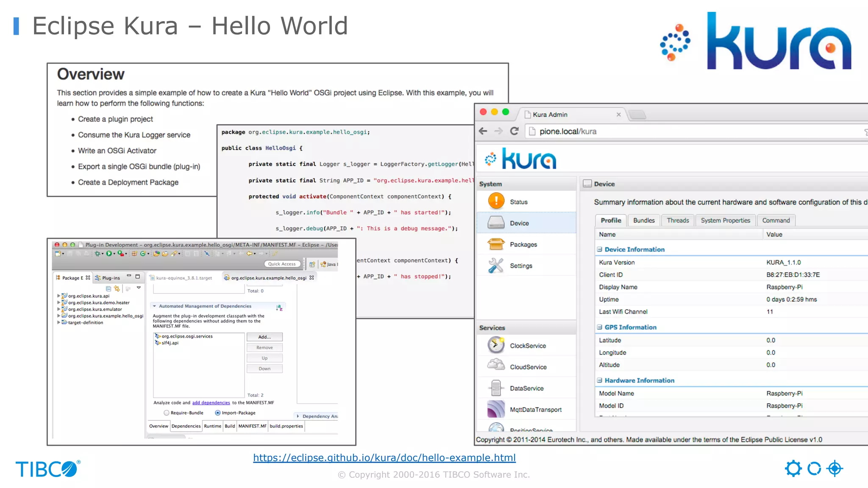Click the Up button in dependencies
The width and height of the screenshot is (868, 488).
coord(264,358)
